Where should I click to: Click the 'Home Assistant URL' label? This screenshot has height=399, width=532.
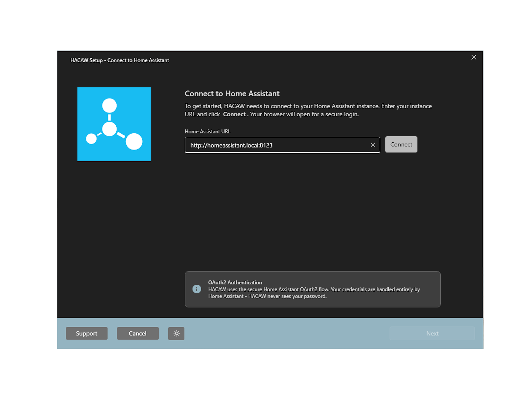pos(207,131)
